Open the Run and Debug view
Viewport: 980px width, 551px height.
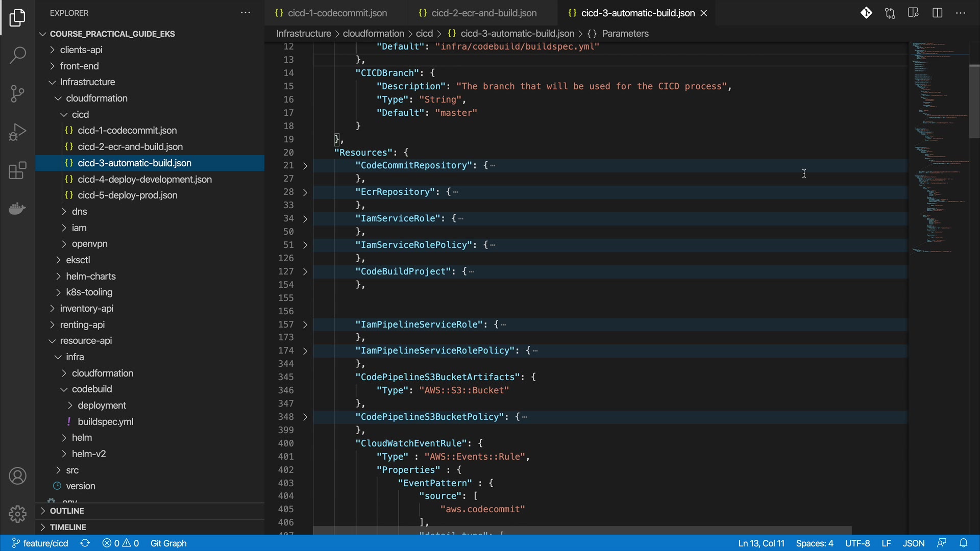pyautogui.click(x=17, y=132)
